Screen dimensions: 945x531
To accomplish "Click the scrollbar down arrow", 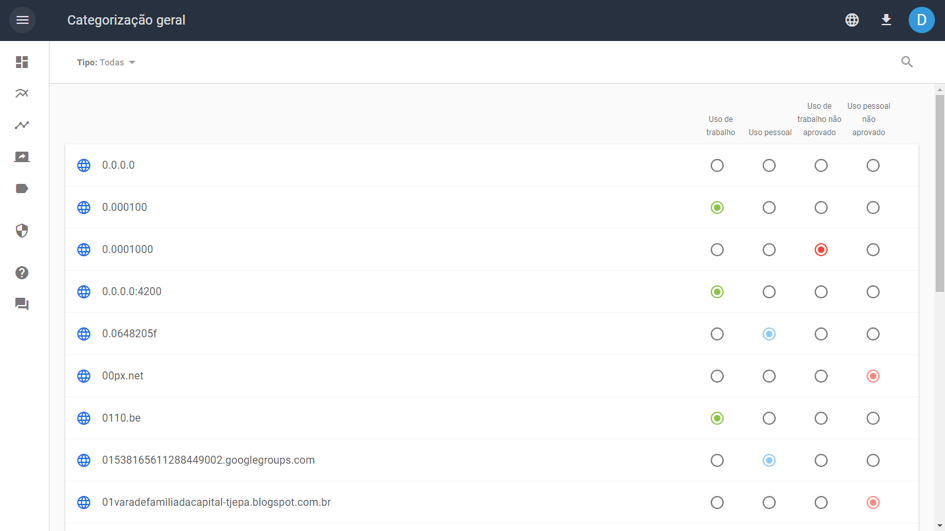I will coord(940,525).
